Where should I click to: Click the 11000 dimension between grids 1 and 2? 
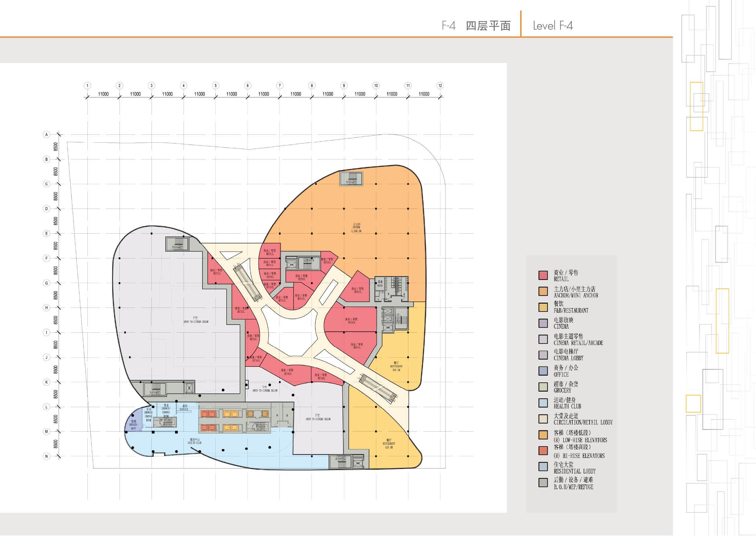103,94
